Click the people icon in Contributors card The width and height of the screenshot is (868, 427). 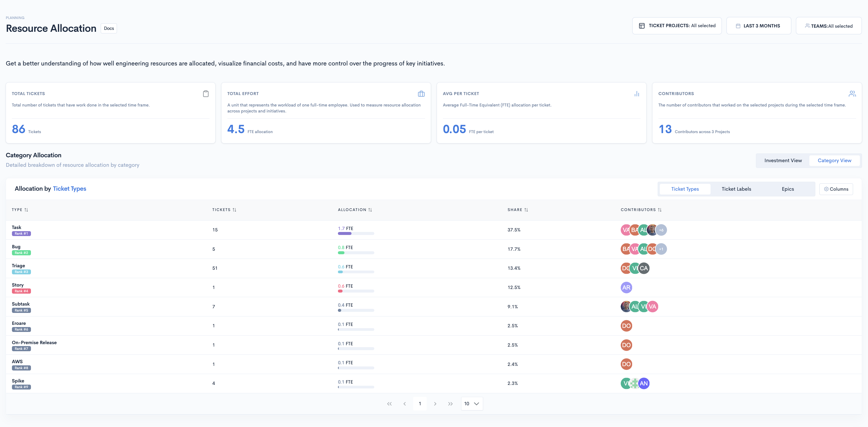852,94
